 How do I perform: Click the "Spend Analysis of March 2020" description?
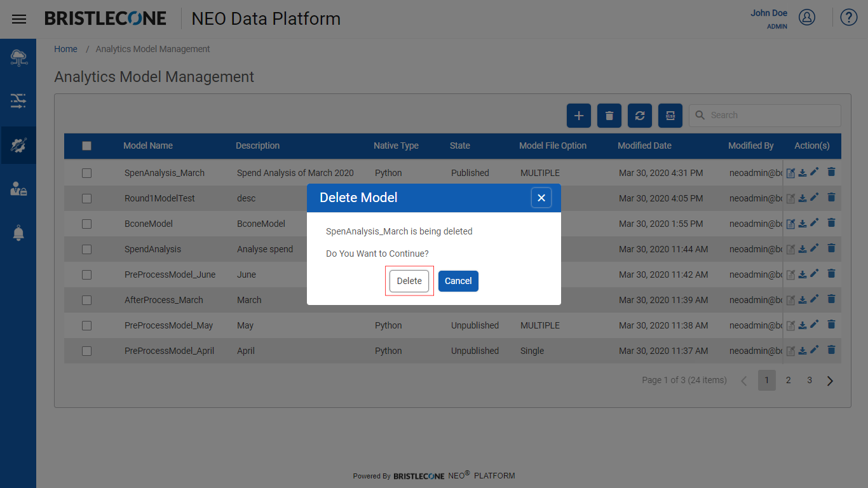[x=295, y=173]
